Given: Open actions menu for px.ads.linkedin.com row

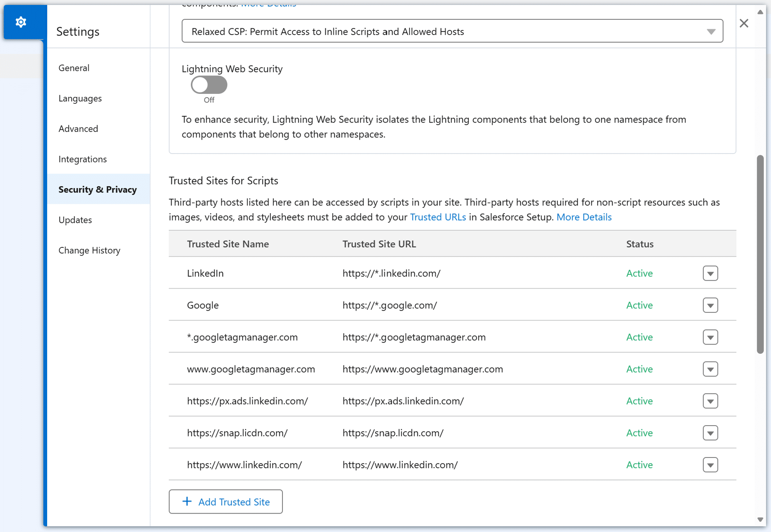Looking at the screenshot, I should [x=710, y=401].
